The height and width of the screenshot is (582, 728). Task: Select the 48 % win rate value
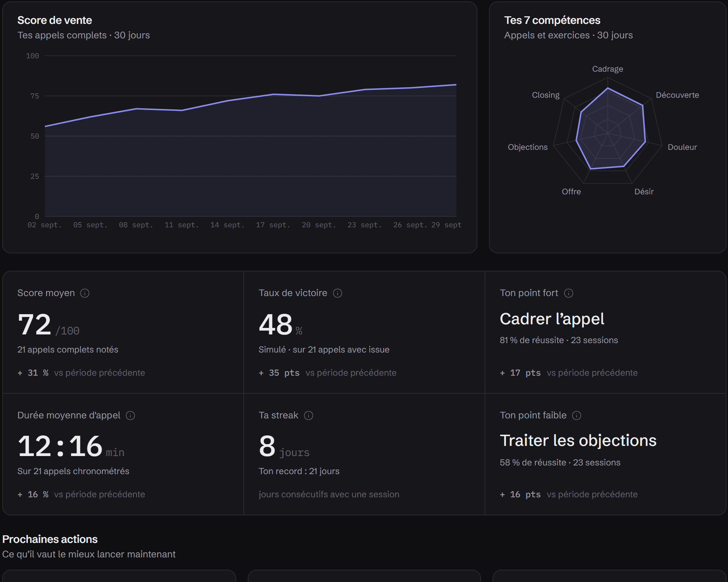point(280,325)
